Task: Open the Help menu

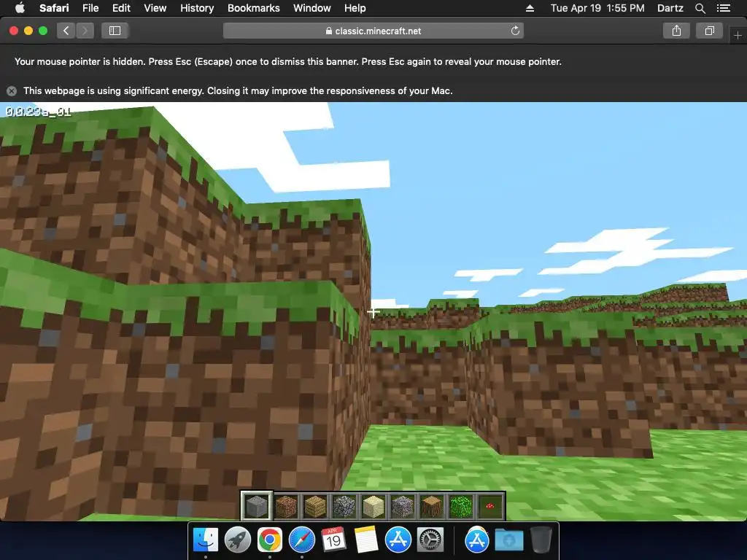Action: click(x=355, y=8)
